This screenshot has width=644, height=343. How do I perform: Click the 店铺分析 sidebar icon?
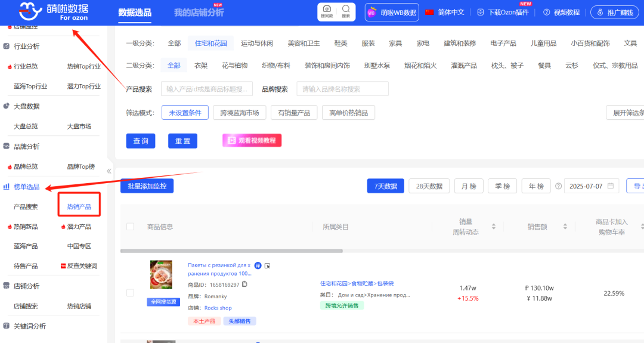coord(6,286)
